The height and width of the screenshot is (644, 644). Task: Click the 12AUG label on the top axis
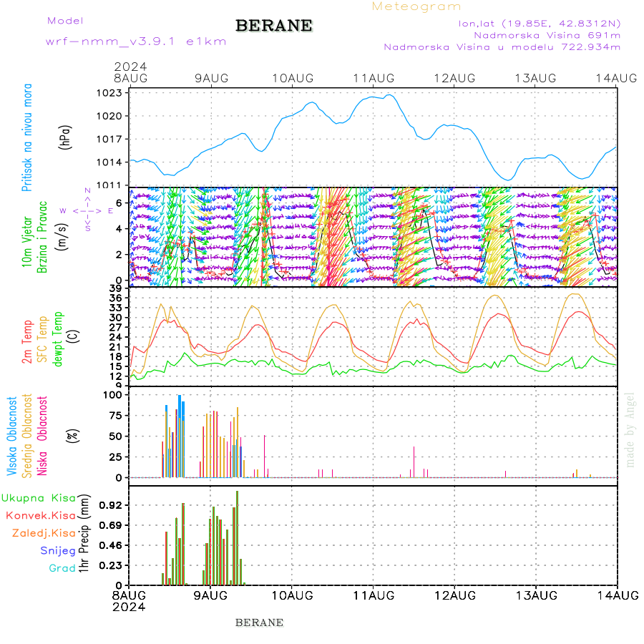coord(454,78)
